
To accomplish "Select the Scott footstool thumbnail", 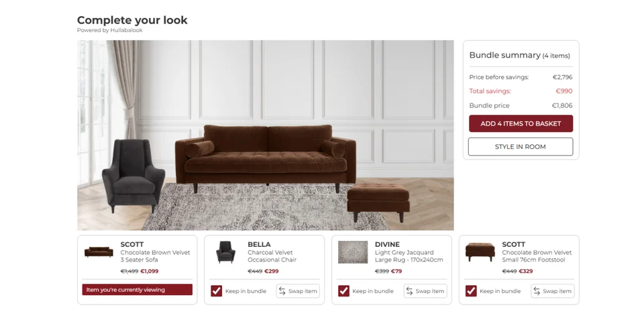I will pyautogui.click(x=480, y=252).
